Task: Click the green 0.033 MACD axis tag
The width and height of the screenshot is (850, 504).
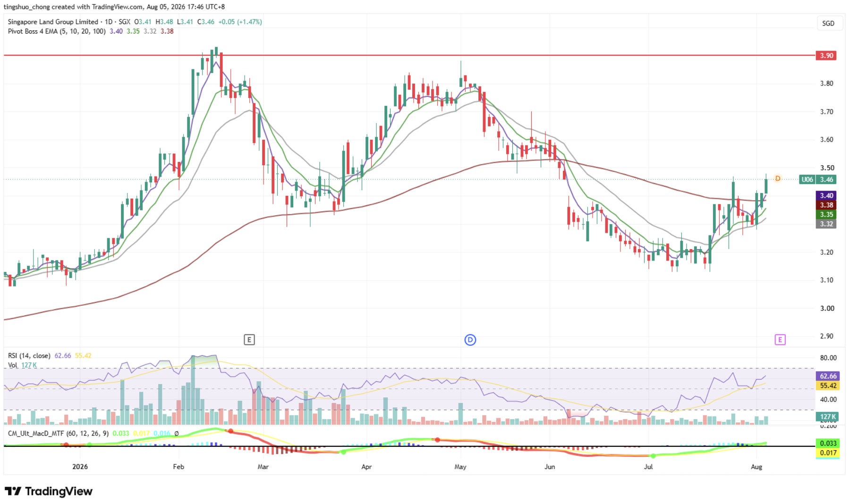Action: (x=828, y=443)
